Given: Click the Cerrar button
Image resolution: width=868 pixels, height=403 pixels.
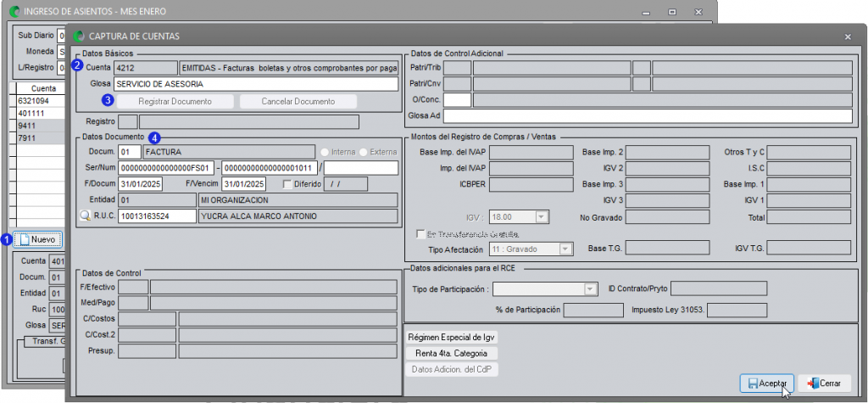Looking at the screenshot, I should click(824, 383).
